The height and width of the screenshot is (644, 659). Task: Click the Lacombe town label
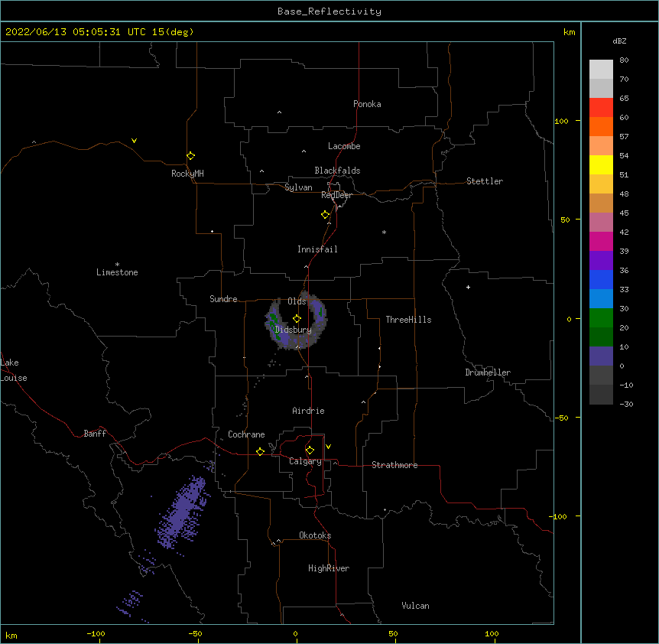click(x=344, y=146)
